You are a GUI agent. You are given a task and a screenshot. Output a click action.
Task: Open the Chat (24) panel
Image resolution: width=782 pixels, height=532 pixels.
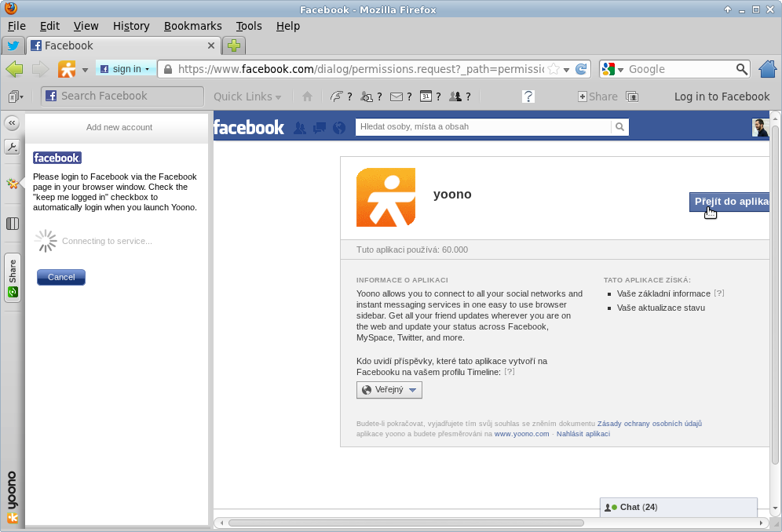[678, 507]
